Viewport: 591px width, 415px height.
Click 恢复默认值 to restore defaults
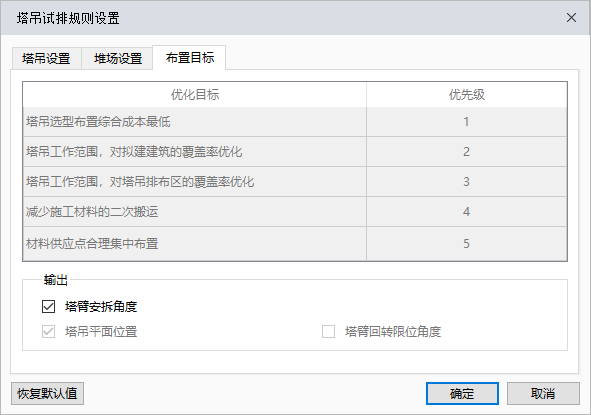coord(47,394)
